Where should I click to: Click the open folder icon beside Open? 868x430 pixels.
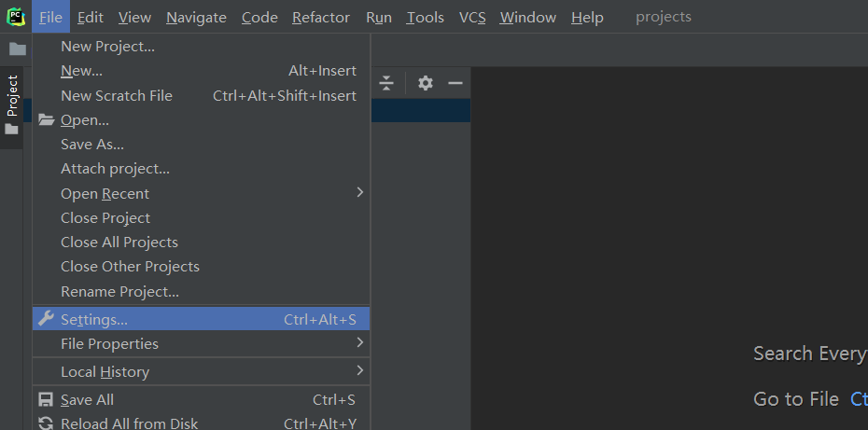click(47, 119)
